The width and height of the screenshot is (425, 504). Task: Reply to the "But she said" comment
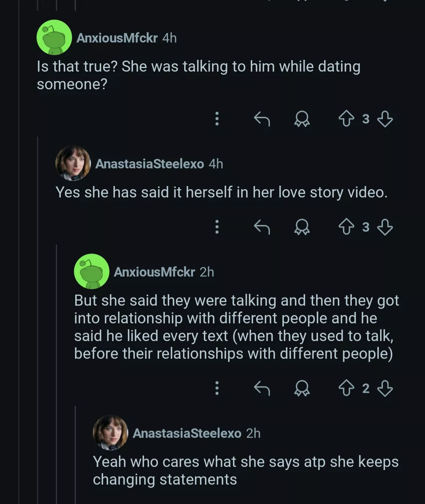coord(262,388)
